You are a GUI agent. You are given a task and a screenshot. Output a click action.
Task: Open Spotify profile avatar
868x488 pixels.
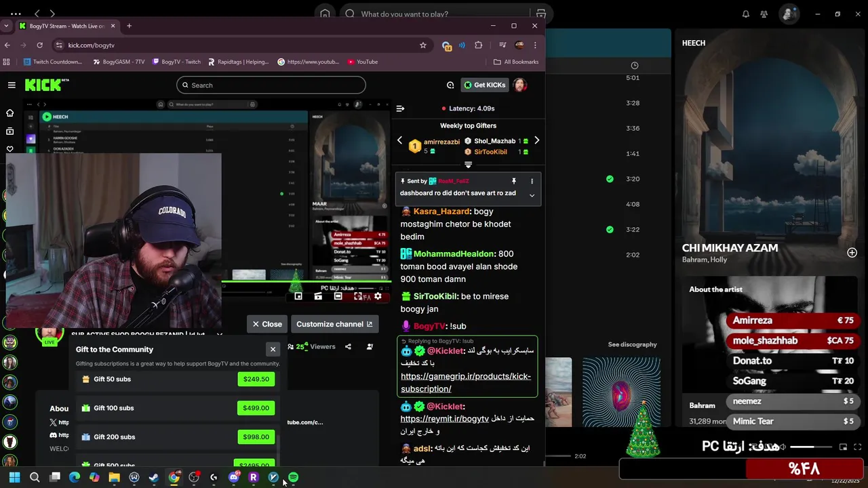click(x=788, y=14)
